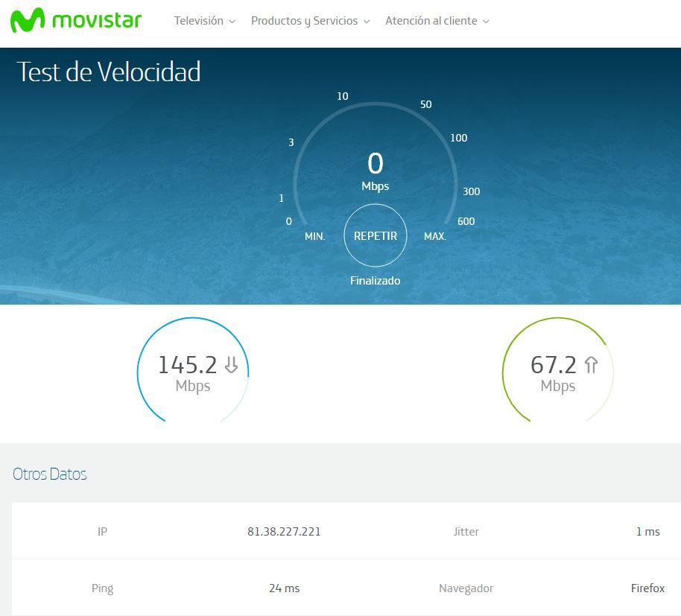Click the 0 Mbps speedometer reading

[x=376, y=164]
